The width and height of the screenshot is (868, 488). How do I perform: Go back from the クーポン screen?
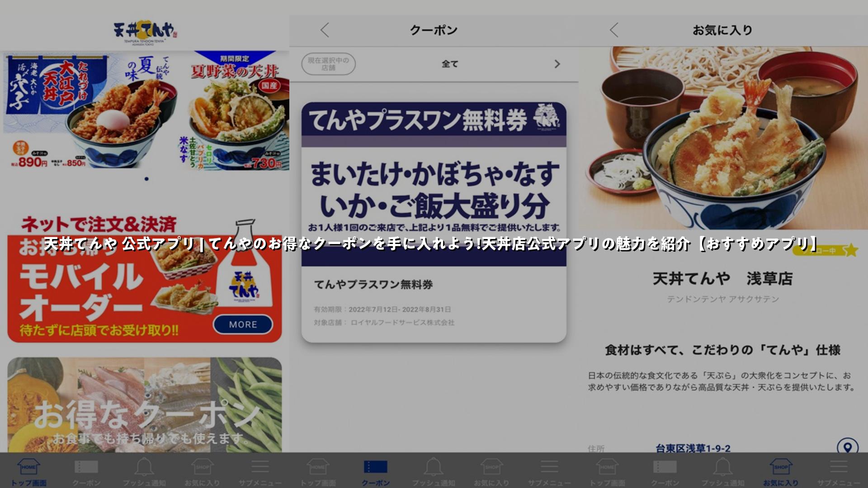coord(325,30)
